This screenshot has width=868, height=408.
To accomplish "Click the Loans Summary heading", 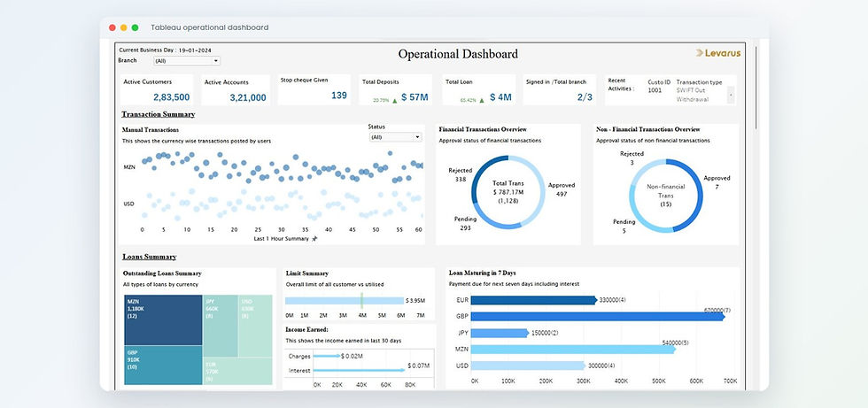I will click(x=150, y=257).
